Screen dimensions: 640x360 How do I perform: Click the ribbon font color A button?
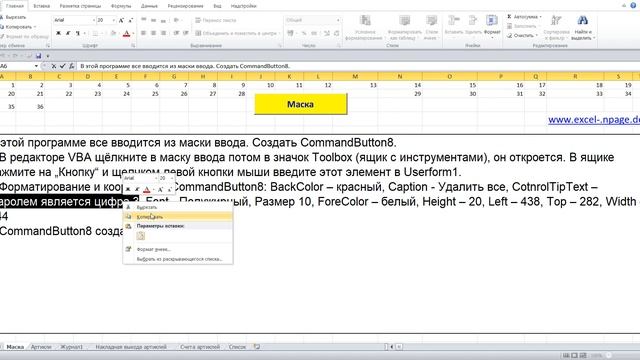coord(126,33)
